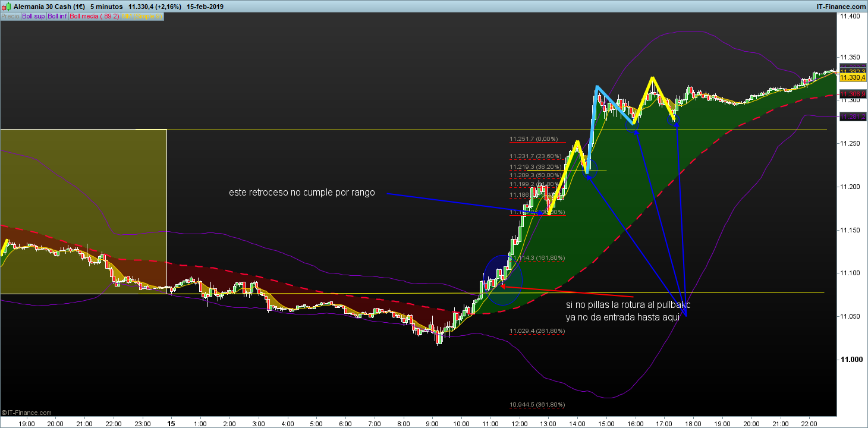Select the note 'este retroceso no cumple por rango'
Viewport: 868px width, 428px height.
pos(302,193)
